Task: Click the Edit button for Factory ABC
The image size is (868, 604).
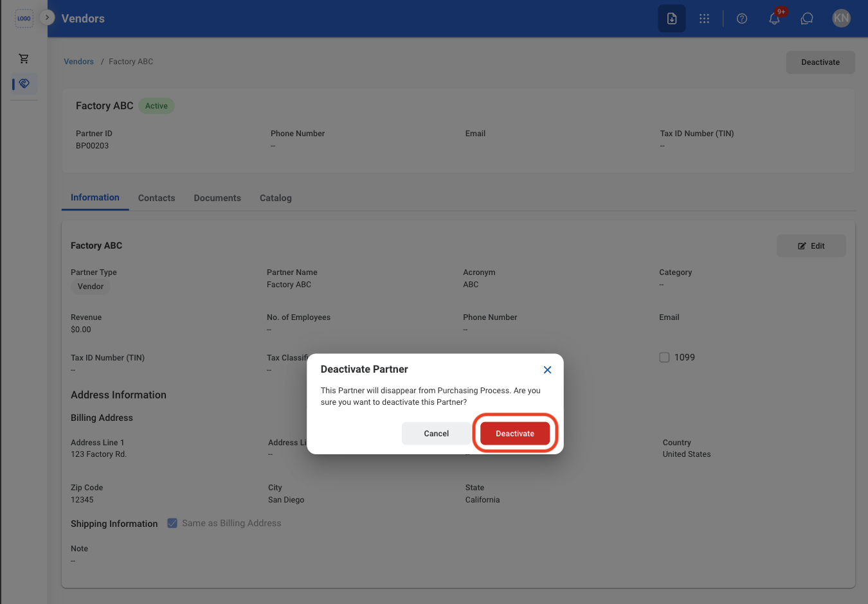Action: (811, 246)
